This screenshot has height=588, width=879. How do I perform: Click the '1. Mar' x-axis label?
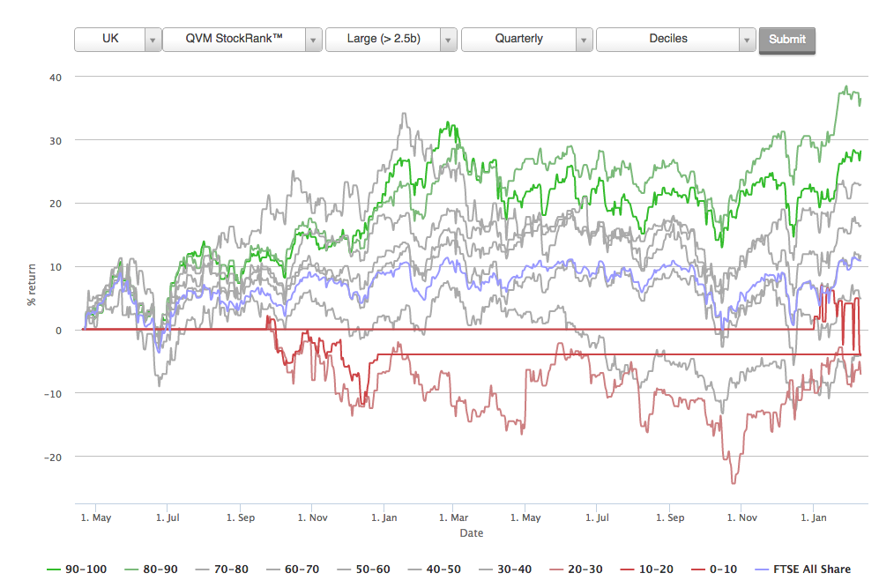coord(453,517)
